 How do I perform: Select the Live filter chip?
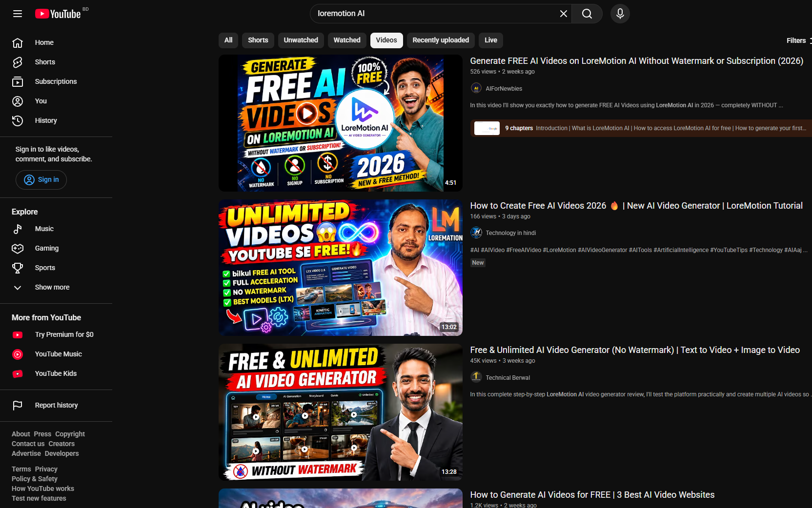[x=491, y=40]
